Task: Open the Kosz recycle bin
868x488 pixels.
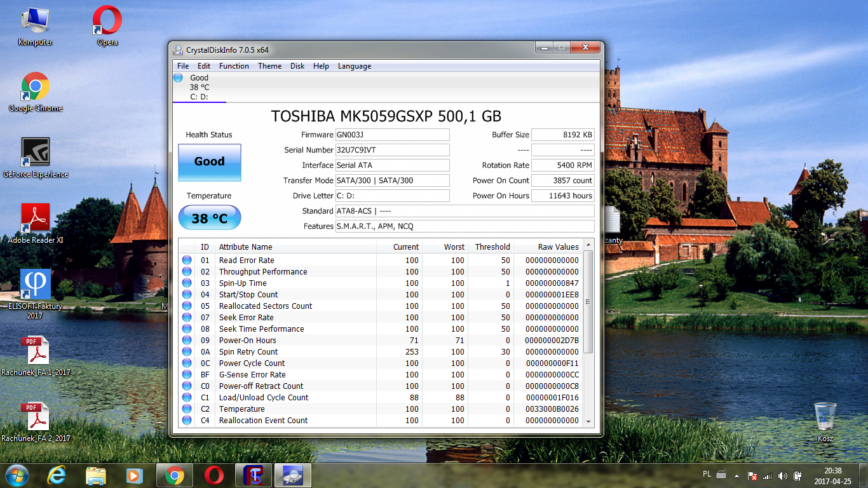Action: coord(825,423)
